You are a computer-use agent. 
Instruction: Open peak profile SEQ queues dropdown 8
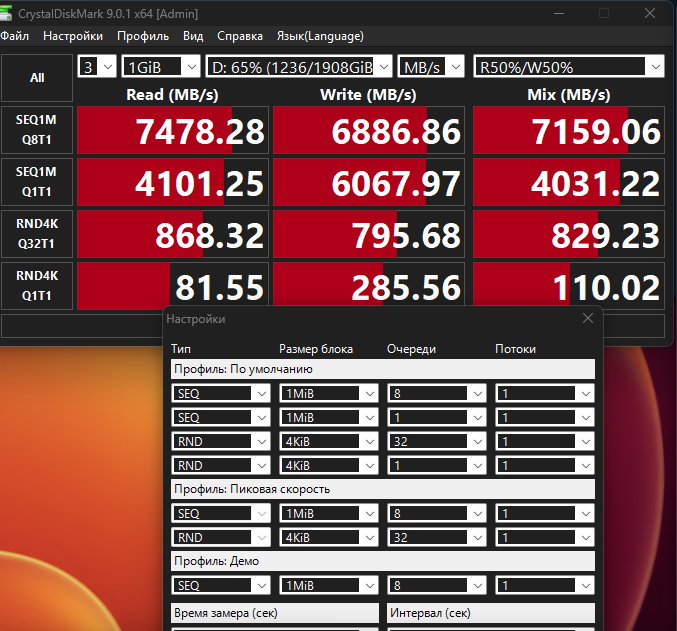click(x=437, y=513)
